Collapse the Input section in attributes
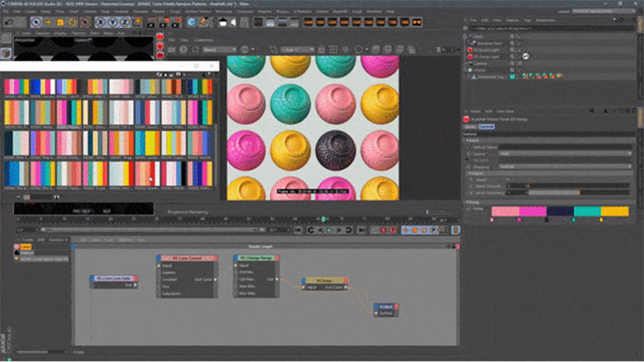The image size is (644, 362). click(x=468, y=140)
